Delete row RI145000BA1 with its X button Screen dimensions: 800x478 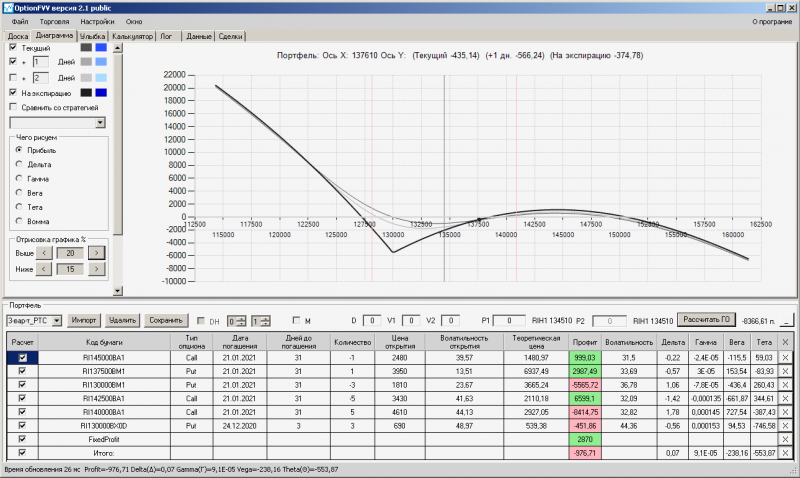click(x=785, y=358)
